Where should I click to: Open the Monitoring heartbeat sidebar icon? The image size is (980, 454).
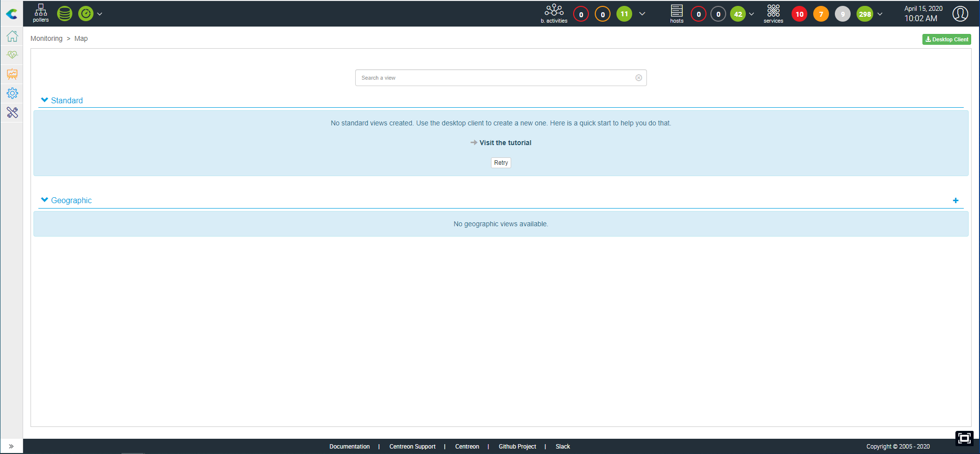pyautogui.click(x=12, y=55)
